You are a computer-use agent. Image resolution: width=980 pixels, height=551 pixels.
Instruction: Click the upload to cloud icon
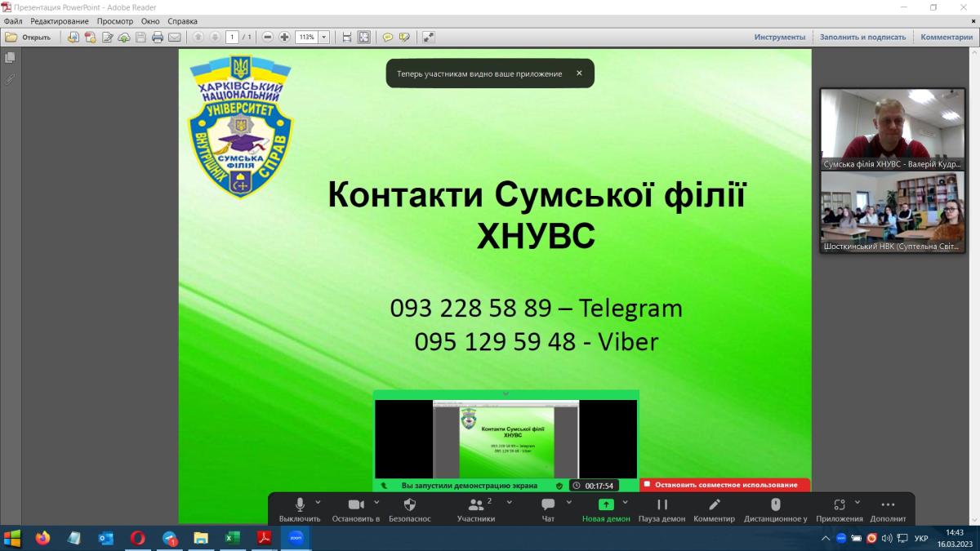coord(124,37)
